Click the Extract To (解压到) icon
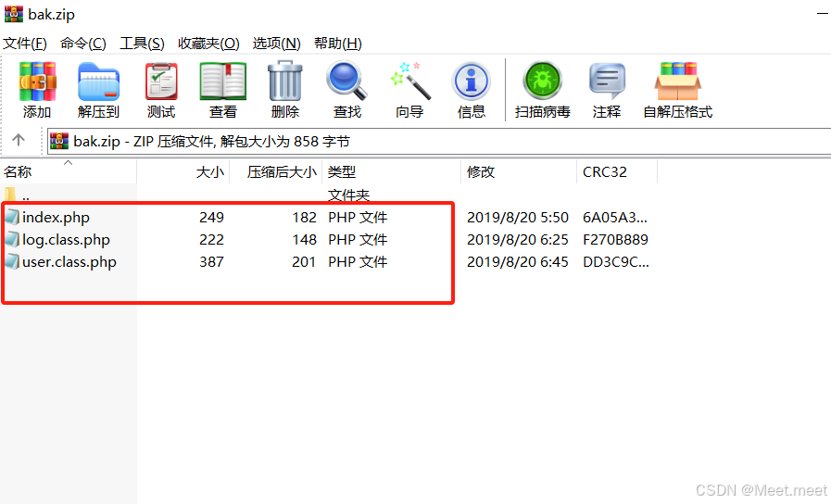The height and width of the screenshot is (504, 831). 98,82
